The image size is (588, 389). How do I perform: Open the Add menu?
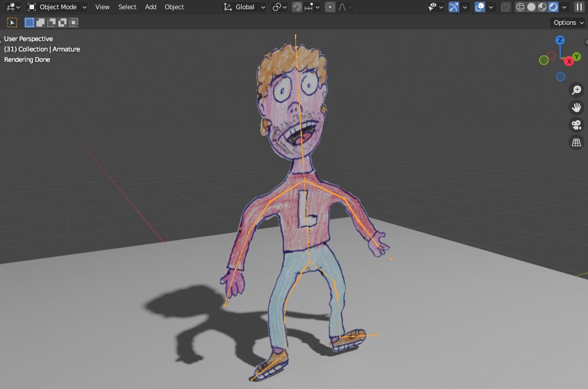(150, 7)
